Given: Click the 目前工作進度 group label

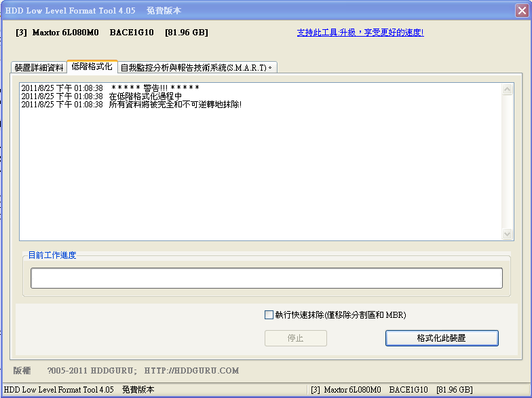Looking at the screenshot, I should click(52, 255).
